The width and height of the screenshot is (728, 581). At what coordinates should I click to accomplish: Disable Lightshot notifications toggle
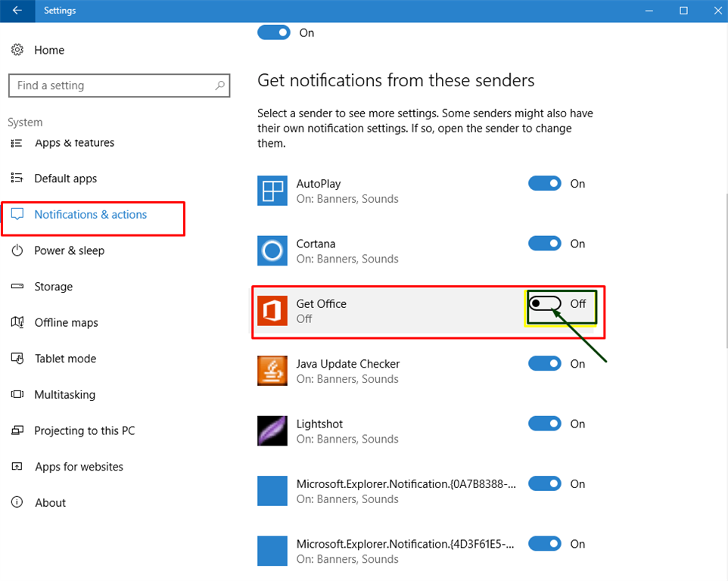(545, 423)
